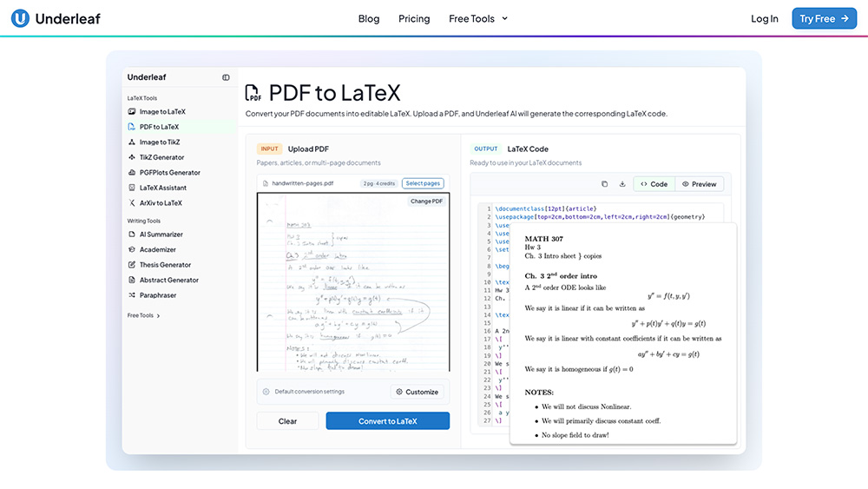Image resolution: width=868 pixels, height=489 pixels.
Task: Click the Academizer icon
Action: [x=132, y=249]
